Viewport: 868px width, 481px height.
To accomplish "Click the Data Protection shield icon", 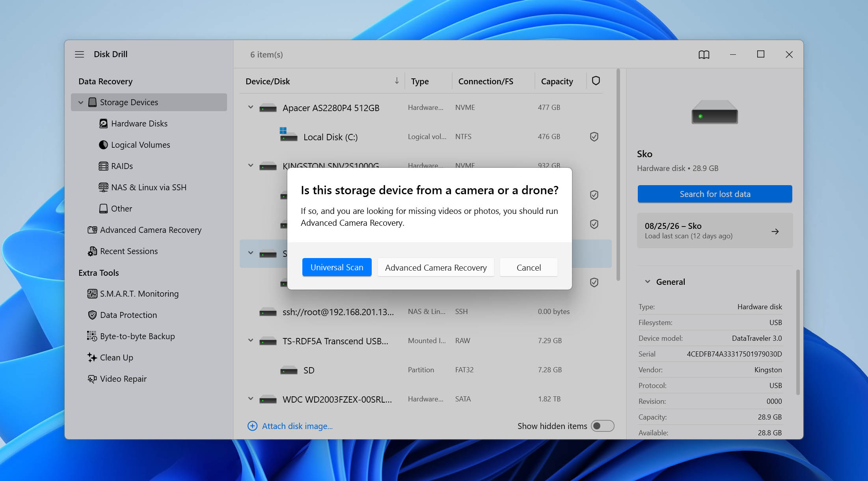I will point(92,315).
